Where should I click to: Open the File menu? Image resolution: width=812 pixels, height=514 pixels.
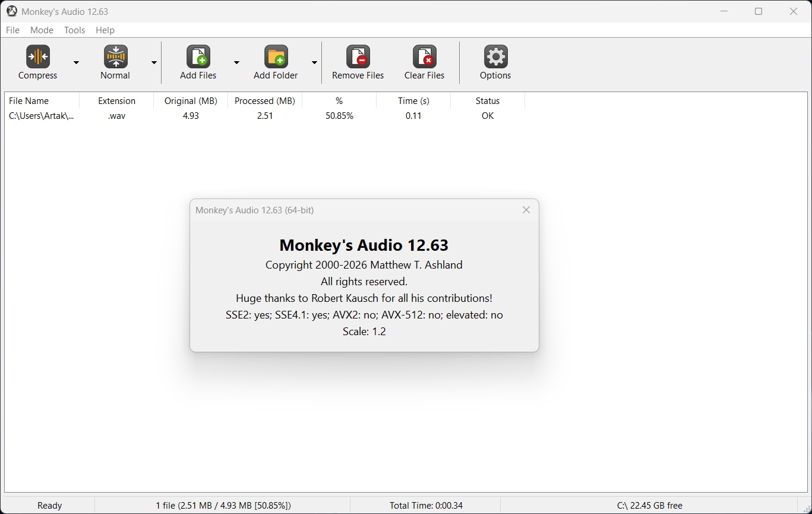12,30
